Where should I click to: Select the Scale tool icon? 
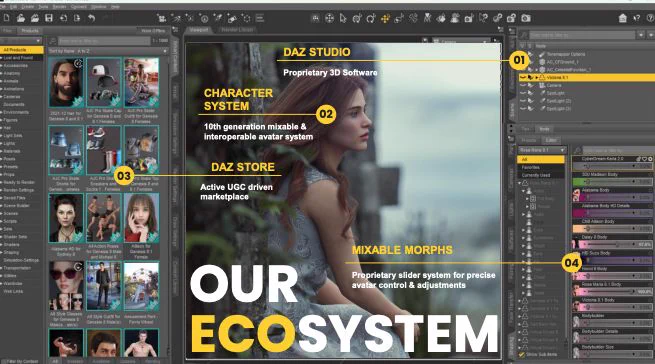(399, 18)
